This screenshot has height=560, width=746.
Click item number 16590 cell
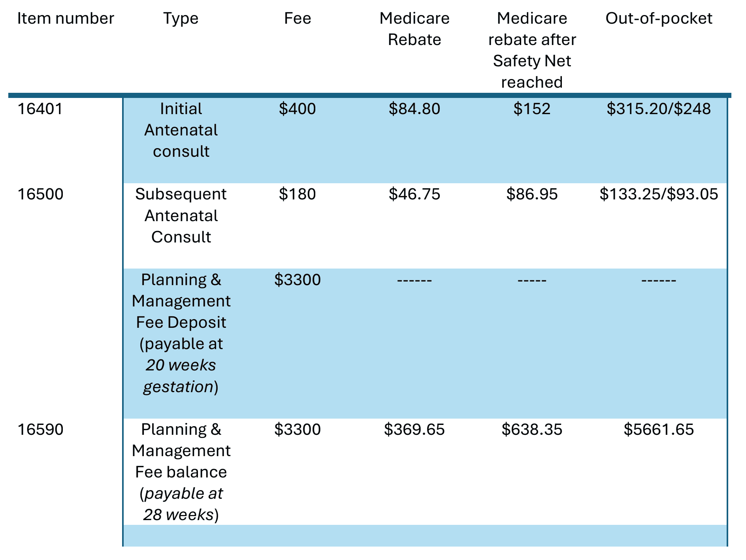(40, 430)
